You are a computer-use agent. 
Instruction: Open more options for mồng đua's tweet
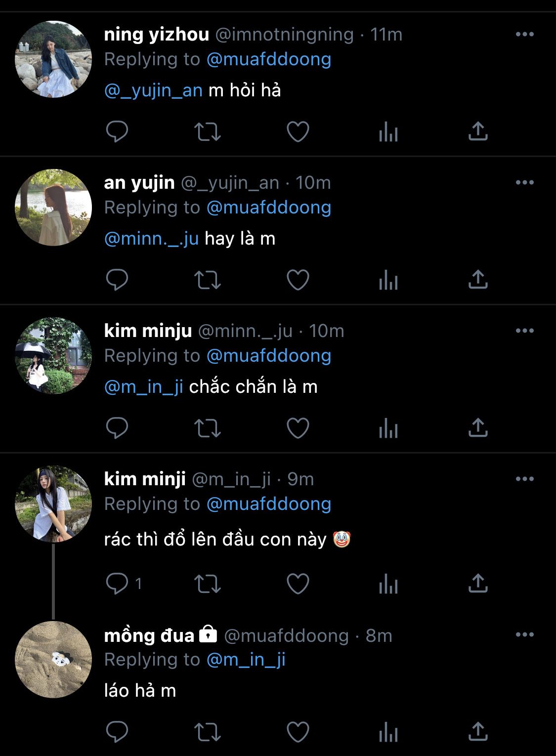point(524,634)
